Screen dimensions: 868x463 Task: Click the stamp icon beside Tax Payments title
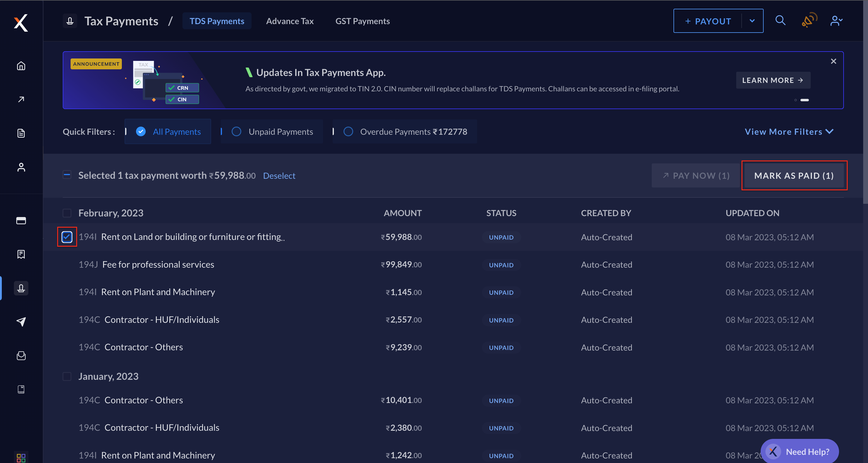[70, 21]
